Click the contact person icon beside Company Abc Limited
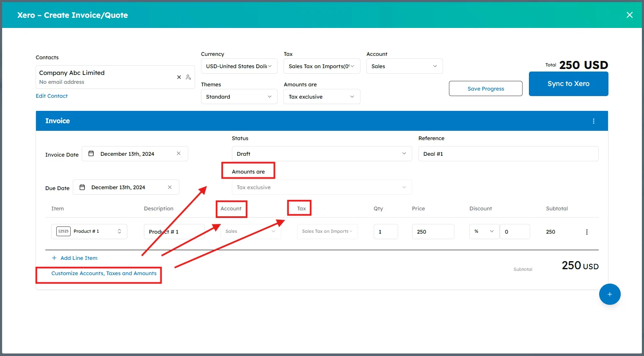Screen dimensions: 644x356 point(188,77)
